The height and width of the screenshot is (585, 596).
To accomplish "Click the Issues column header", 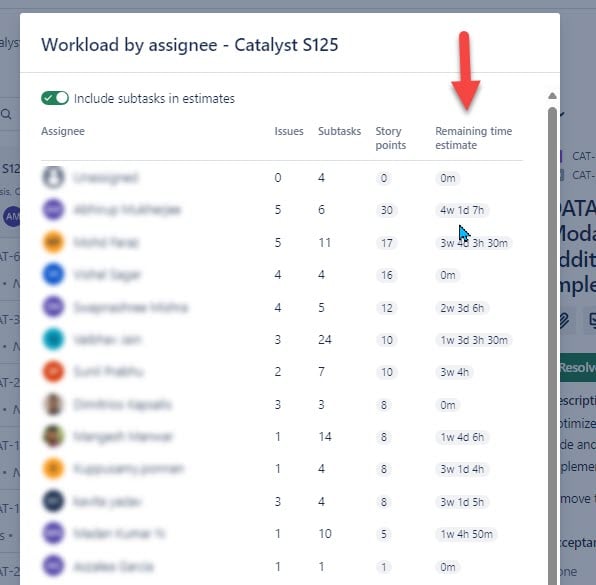I will (x=289, y=131).
